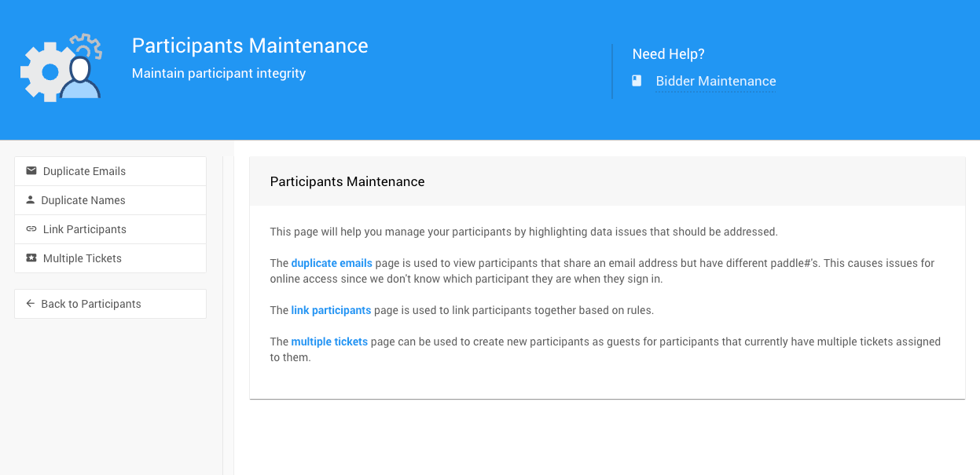Click the "Need Help?" heading
The height and width of the screenshot is (475, 980).
668,54
